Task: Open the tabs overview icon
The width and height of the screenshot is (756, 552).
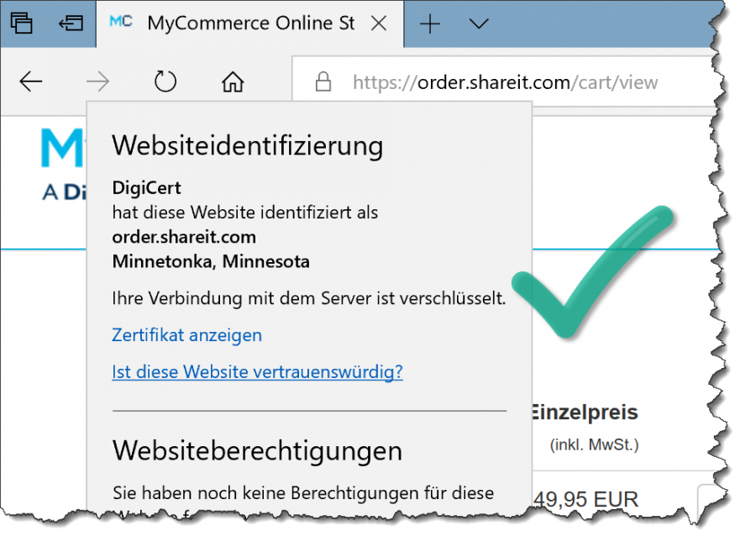Action: click(x=21, y=23)
